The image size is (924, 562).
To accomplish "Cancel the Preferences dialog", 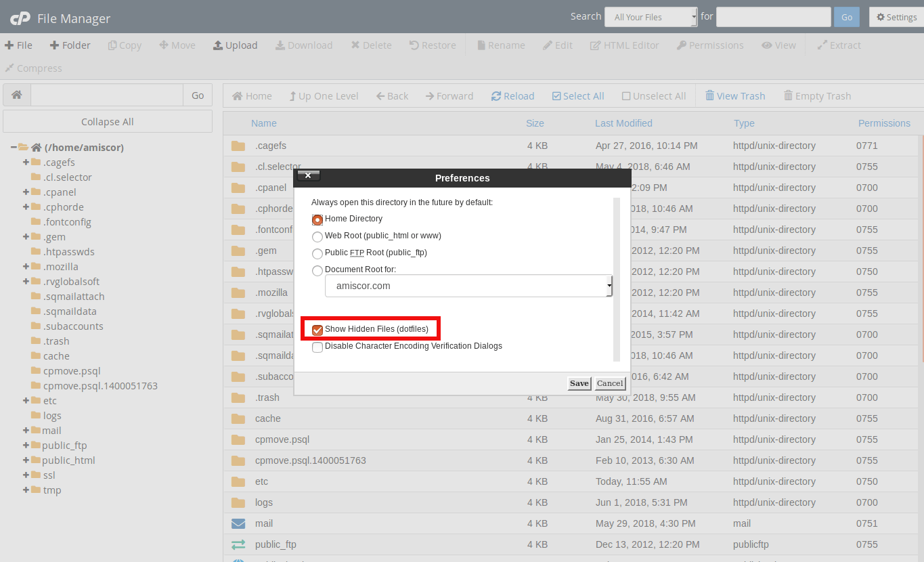I will [x=609, y=383].
